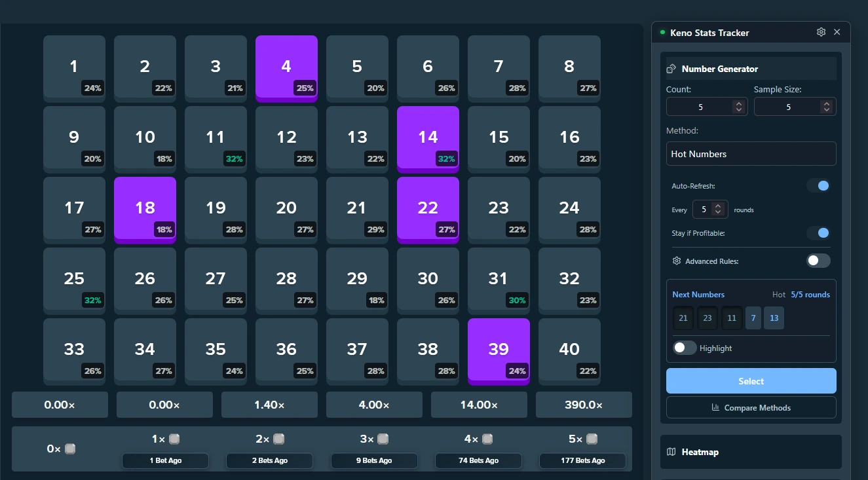The image size is (868, 480).
Task: Click the chip icon beside 0× multiplier
Action: tap(71, 449)
